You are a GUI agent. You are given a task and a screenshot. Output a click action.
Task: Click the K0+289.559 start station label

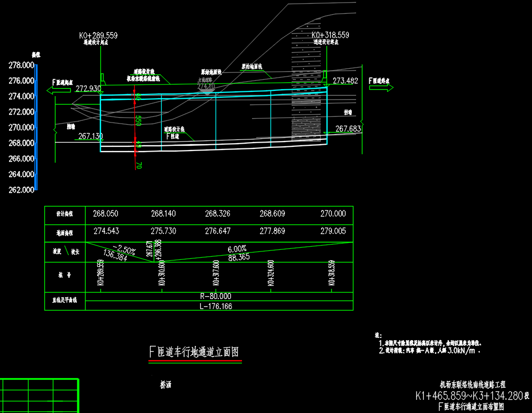click(x=98, y=35)
